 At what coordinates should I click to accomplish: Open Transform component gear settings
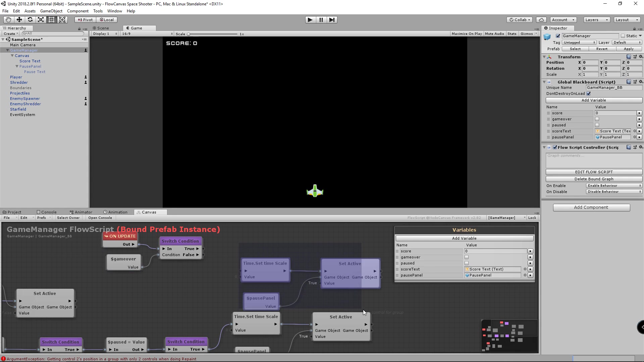641,57
